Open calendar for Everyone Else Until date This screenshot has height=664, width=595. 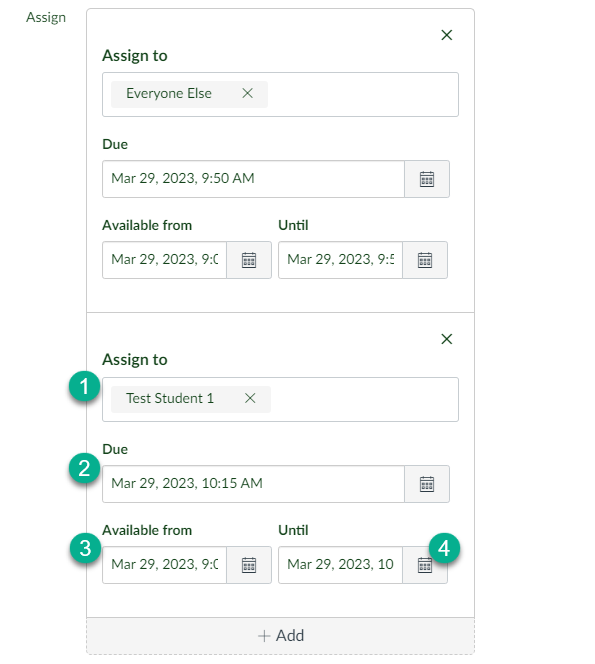point(425,260)
